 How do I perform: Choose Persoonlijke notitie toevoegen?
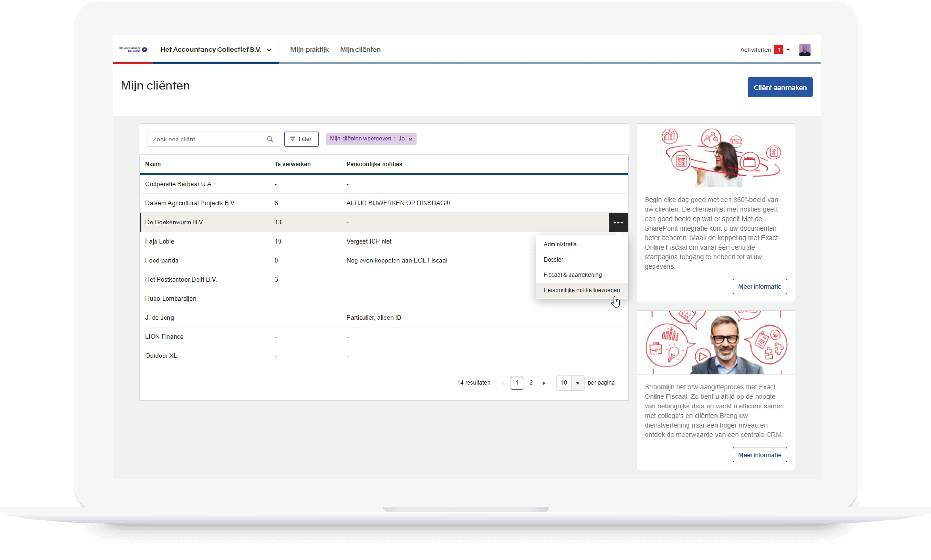pos(581,290)
